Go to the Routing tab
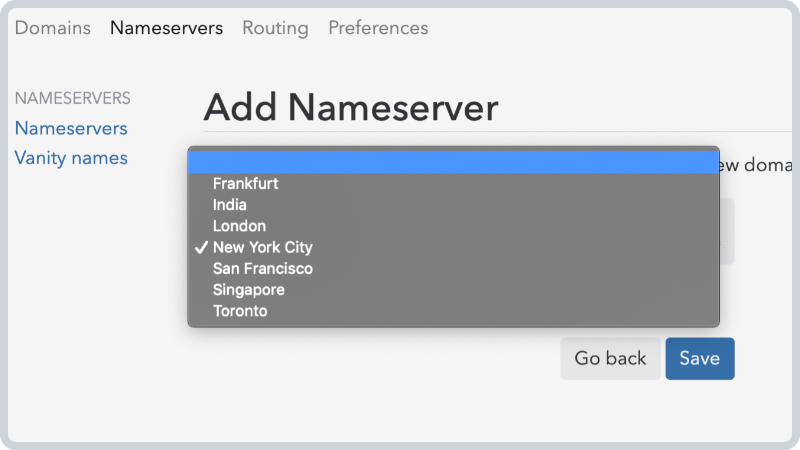Screen dimensions: 800x450 pos(276,28)
